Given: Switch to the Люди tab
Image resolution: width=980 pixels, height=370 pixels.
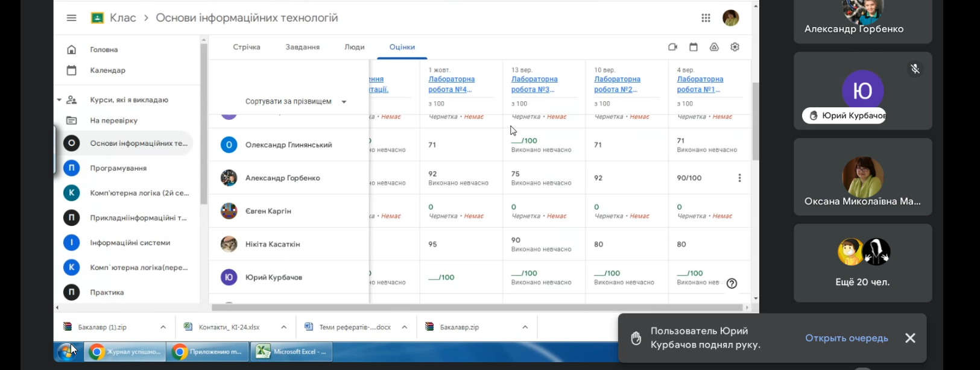Looking at the screenshot, I should click(x=355, y=47).
